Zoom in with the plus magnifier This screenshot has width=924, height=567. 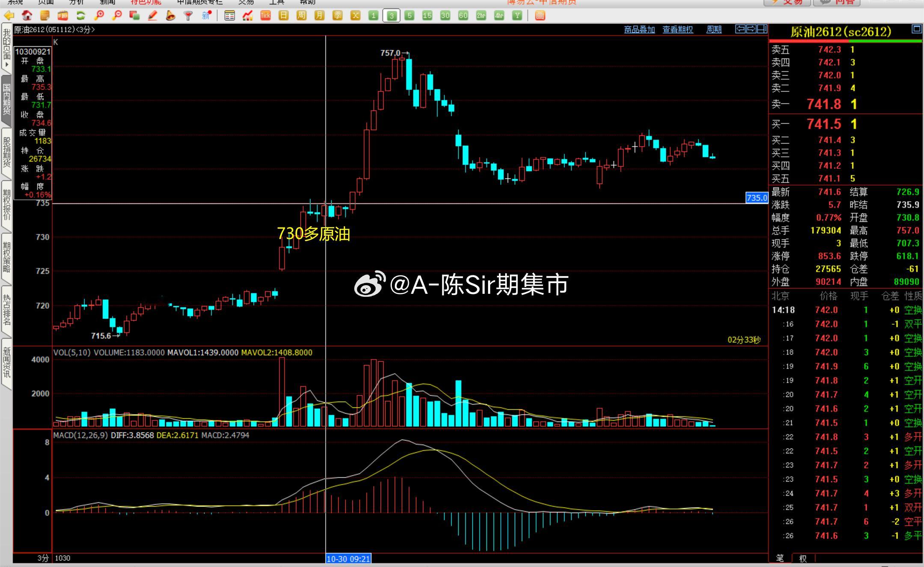coord(99,16)
